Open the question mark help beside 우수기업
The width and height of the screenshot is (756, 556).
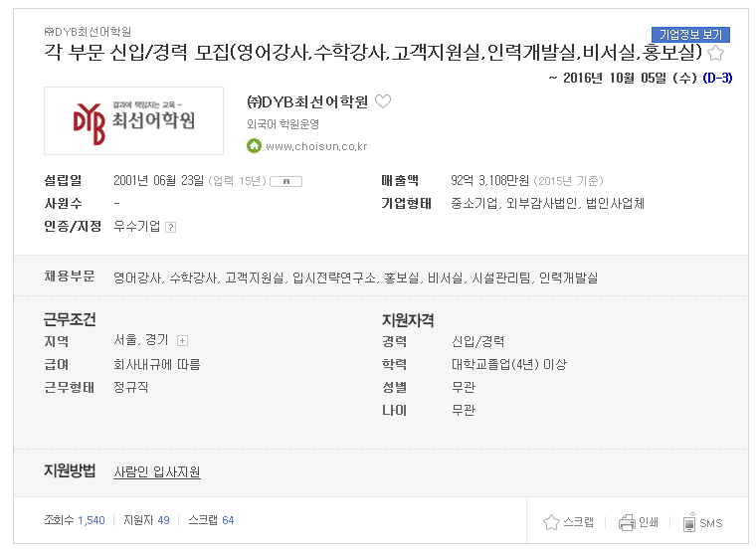point(171,227)
